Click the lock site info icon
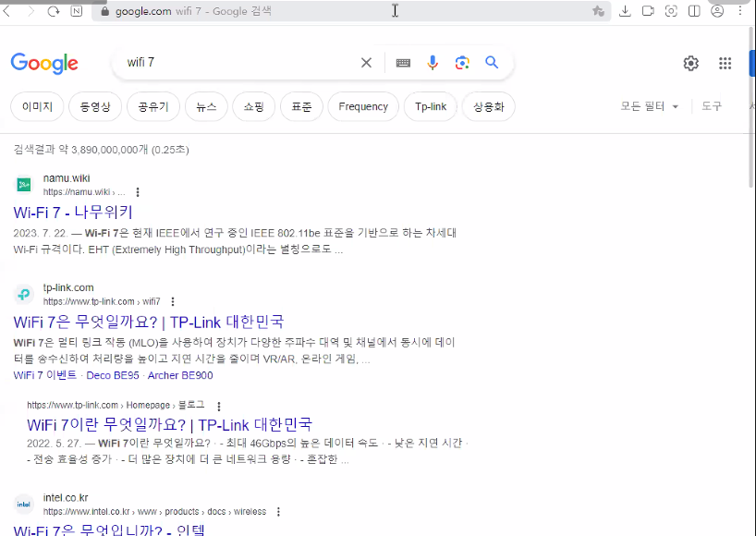 (x=104, y=11)
